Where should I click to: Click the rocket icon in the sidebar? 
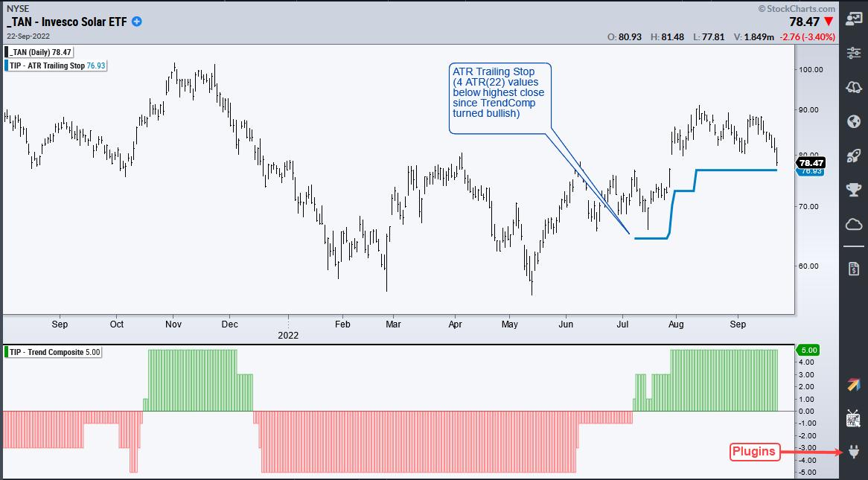tap(853, 156)
